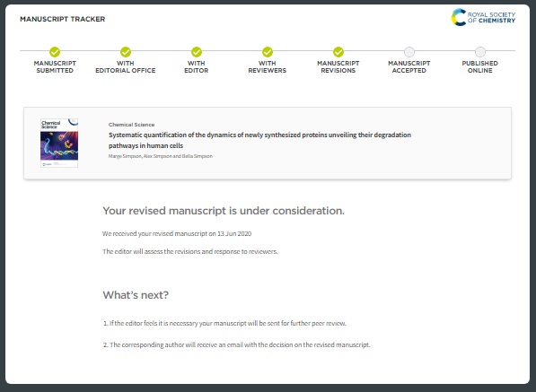536x392 pixels.
Task: Click the Manuscript Accepted step label
Action: coord(409,67)
